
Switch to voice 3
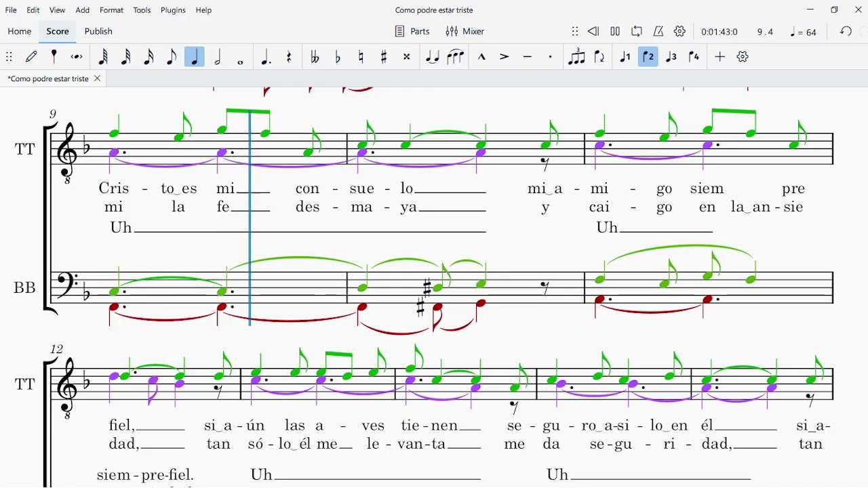672,58
